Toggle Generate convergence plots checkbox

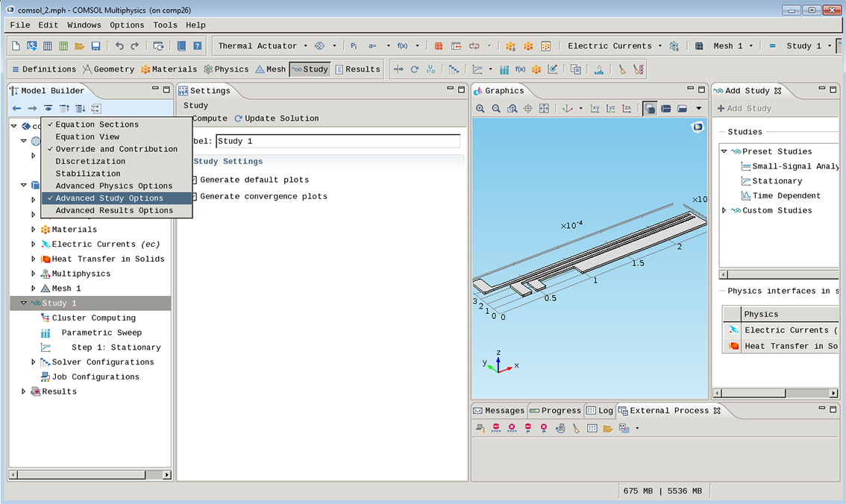(194, 197)
